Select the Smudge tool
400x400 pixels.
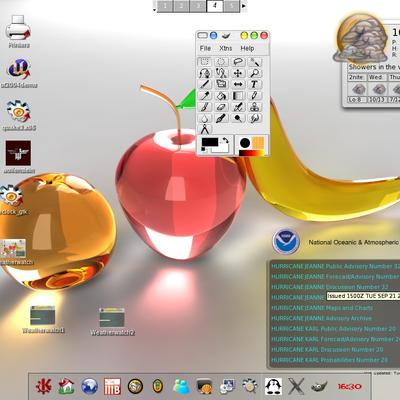pyautogui.click(x=255, y=118)
